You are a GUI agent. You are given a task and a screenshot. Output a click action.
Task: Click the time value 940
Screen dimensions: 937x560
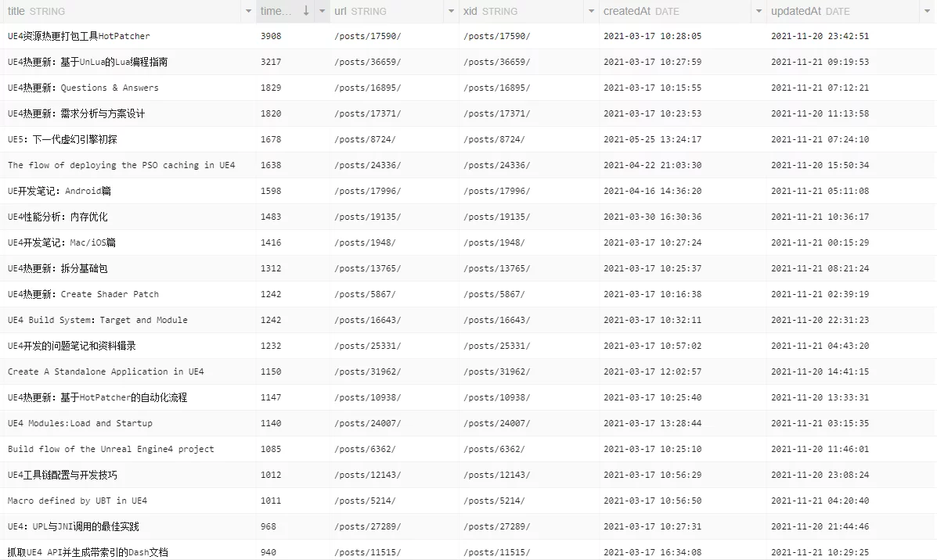pos(268,552)
